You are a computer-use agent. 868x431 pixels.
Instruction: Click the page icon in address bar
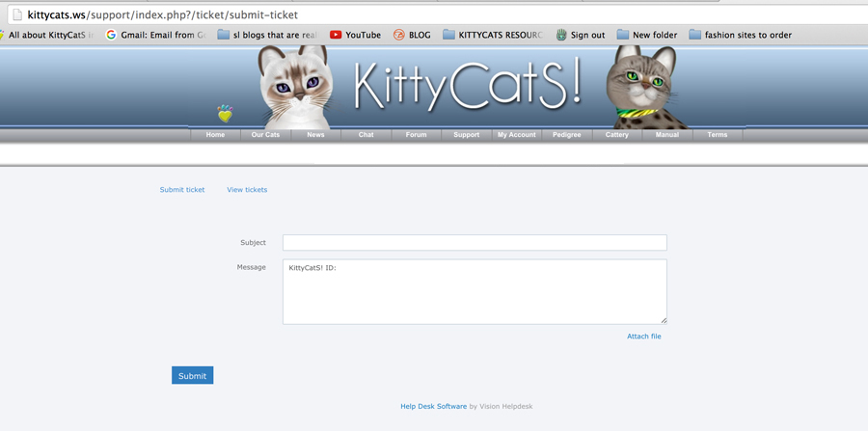17,14
